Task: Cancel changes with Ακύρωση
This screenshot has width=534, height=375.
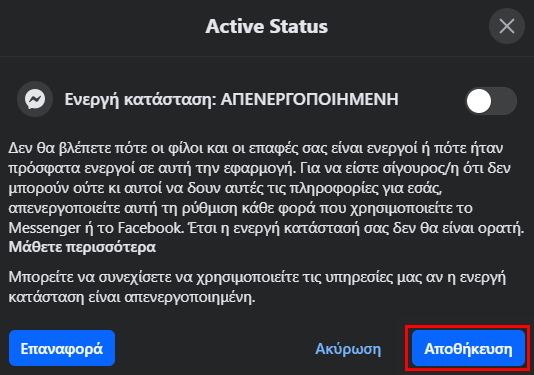Action: [x=348, y=349]
